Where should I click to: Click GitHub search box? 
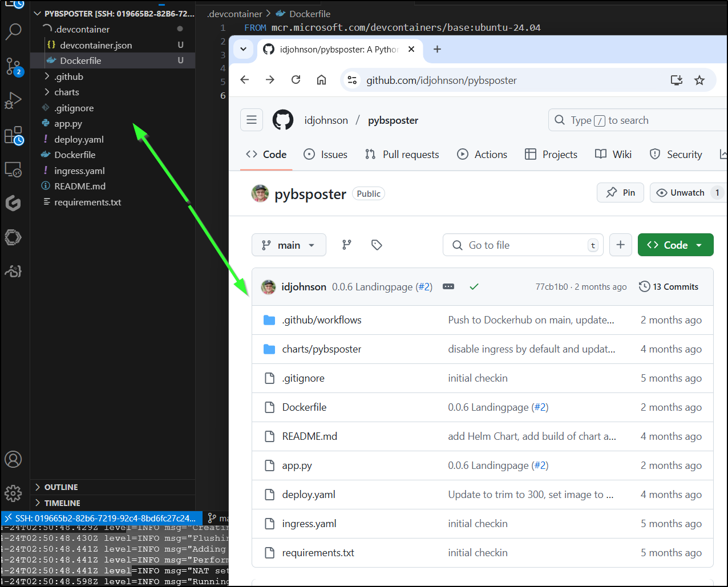coord(638,120)
